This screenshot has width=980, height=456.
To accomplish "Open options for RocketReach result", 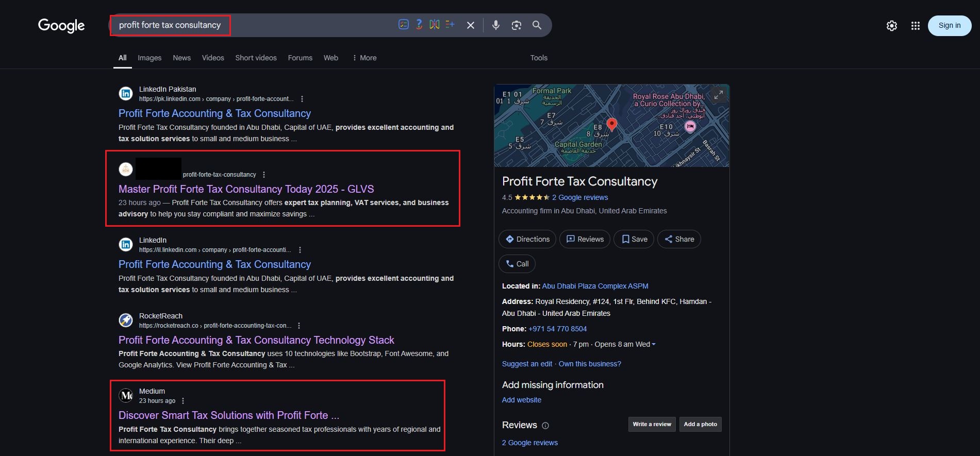I will pos(299,326).
